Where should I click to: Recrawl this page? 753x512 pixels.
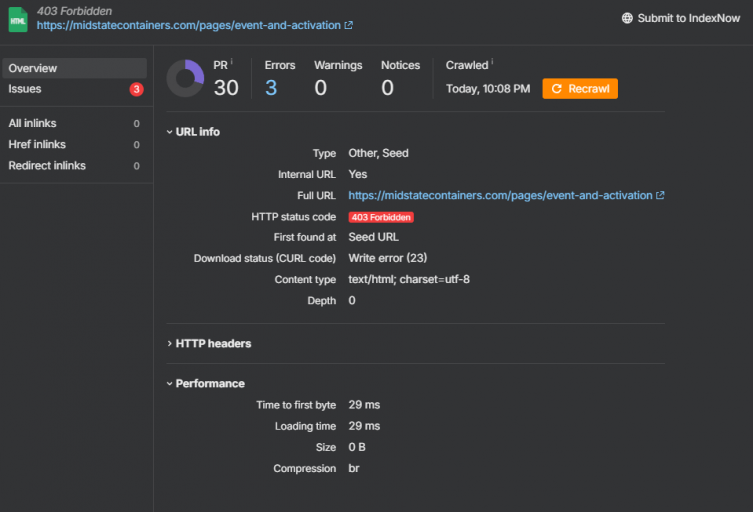(580, 88)
